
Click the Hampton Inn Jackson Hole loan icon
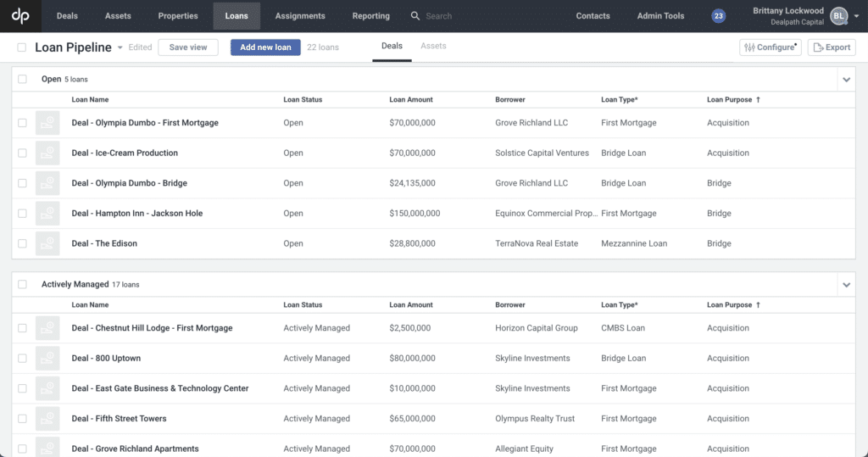click(x=47, y=214)
